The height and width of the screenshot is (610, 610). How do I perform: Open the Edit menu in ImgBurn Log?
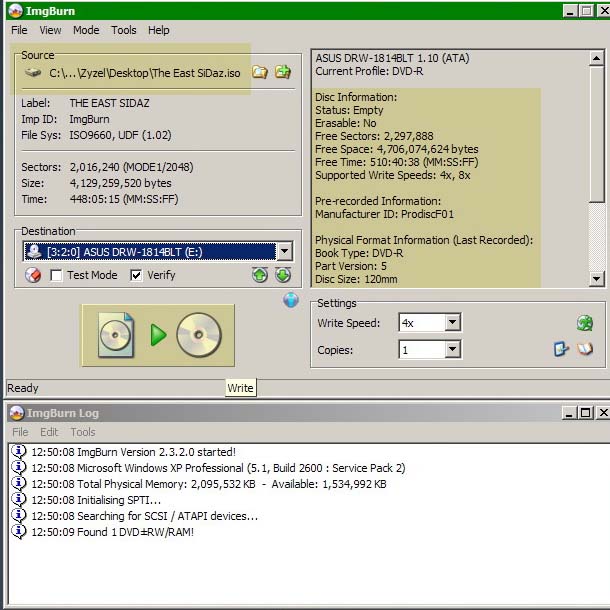pyautogui.click(x=49, y=432)
